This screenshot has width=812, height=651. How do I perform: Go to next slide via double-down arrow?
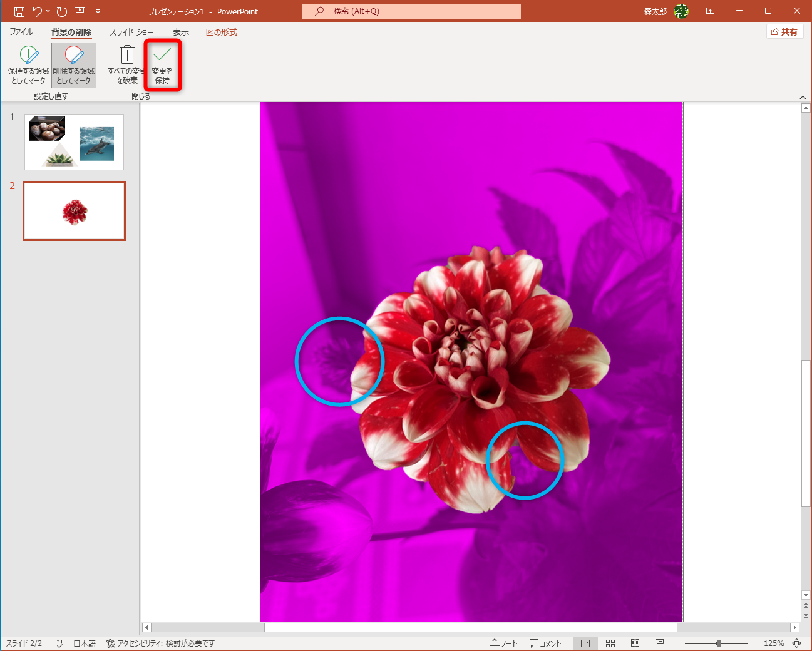[806, 617]
